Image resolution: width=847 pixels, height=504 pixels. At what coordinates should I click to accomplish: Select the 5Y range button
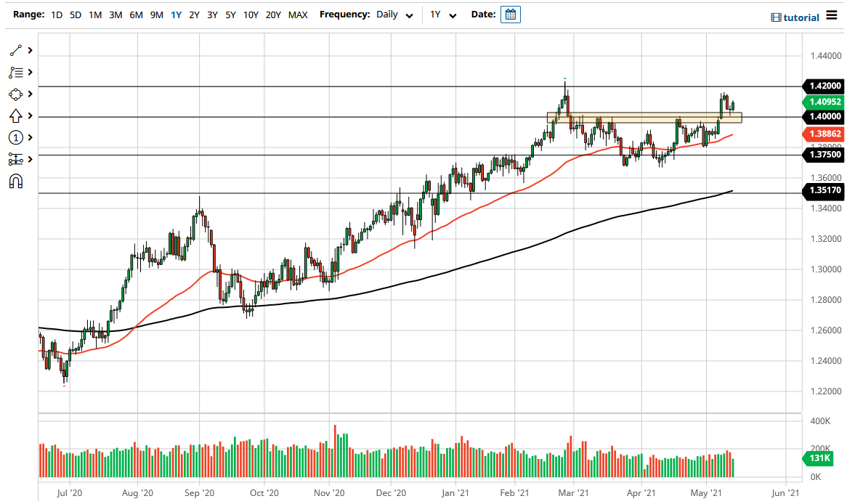(230, 14)
